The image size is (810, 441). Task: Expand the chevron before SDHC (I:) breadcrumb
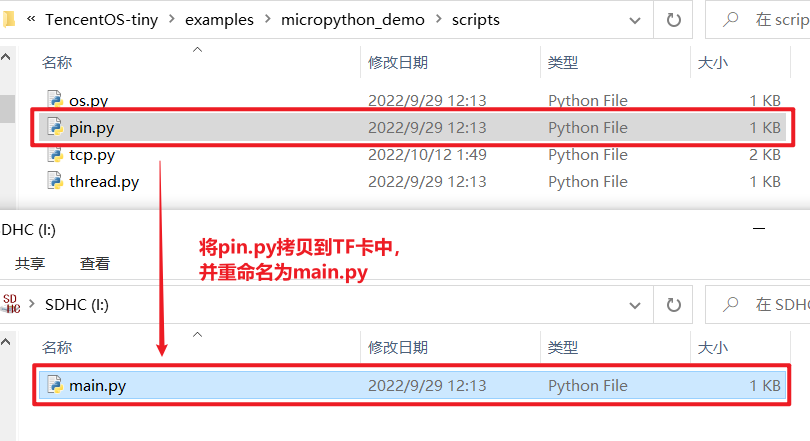click(32, 304)
